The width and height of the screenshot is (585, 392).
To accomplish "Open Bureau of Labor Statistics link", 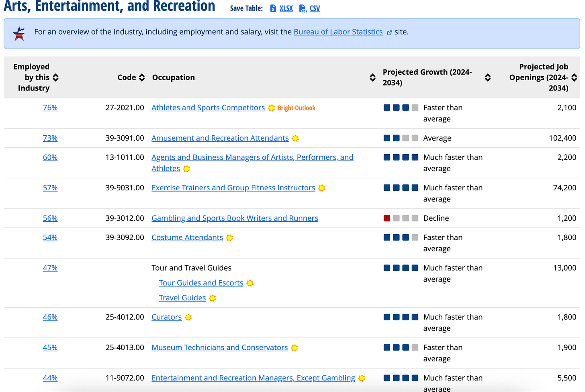I will coord(338,32).
